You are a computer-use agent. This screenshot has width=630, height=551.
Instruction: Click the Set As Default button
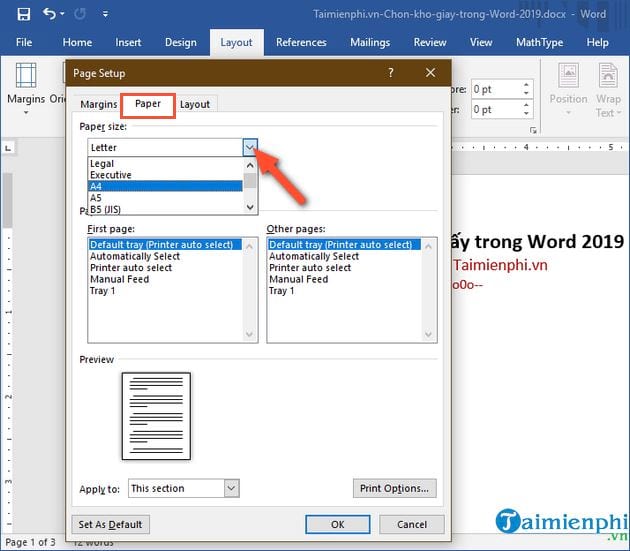coord(110,524)
